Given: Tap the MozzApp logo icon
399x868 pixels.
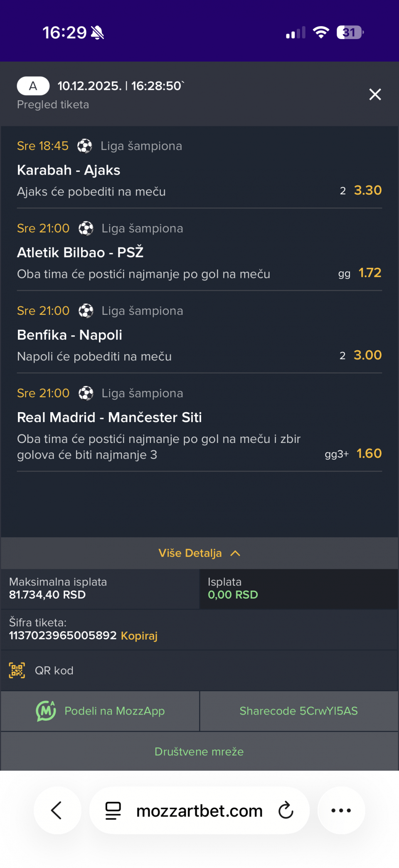Looking at the screenshot, I should coord(46,711).
